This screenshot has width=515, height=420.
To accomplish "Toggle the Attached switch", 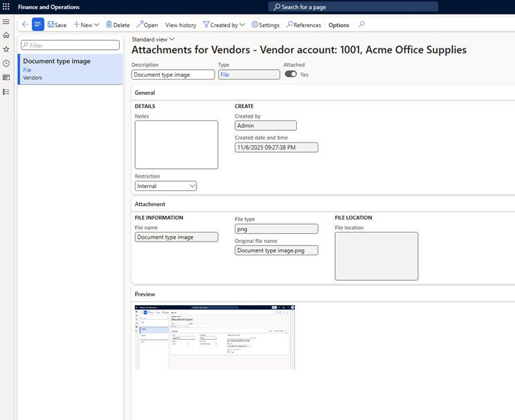I will [x=291, y=74].
